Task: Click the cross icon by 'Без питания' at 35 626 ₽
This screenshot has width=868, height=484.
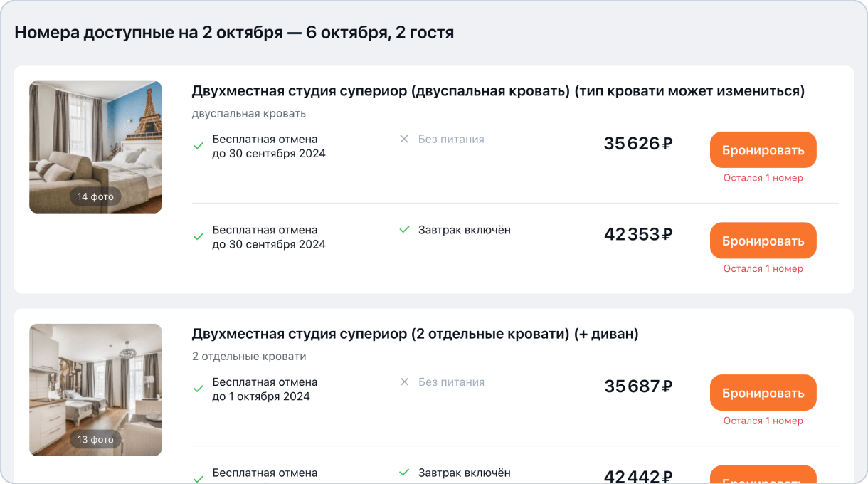Action: tap(404, 139)
